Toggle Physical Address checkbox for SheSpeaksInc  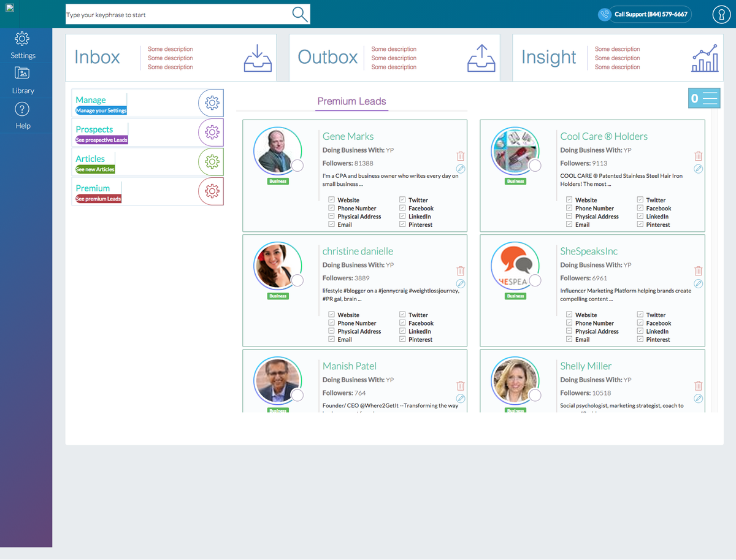569,331
